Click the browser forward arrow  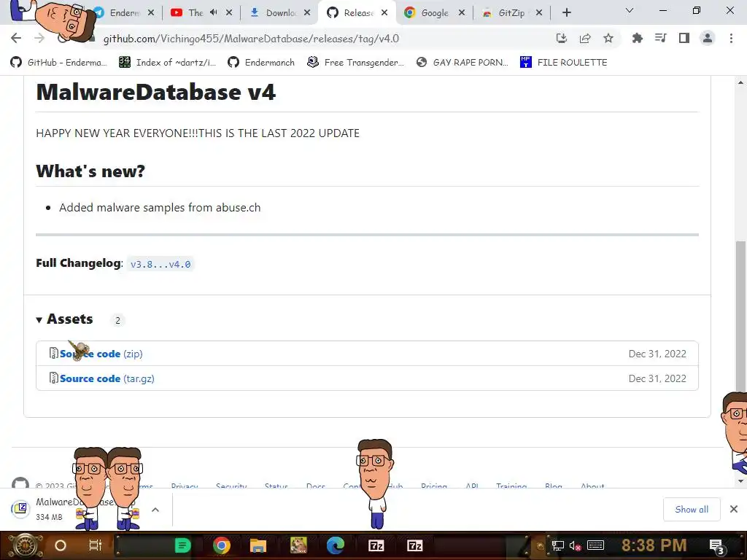pos(39,38)
